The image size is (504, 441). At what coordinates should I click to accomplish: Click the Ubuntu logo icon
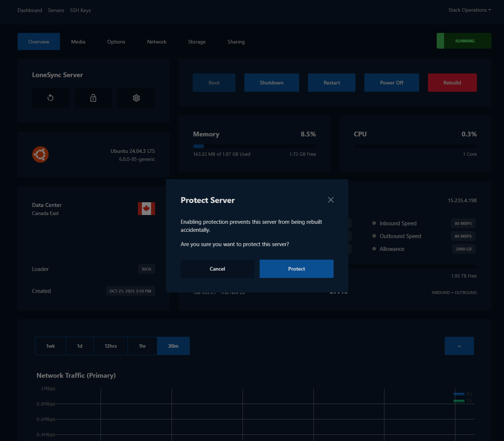click(40, 155)
